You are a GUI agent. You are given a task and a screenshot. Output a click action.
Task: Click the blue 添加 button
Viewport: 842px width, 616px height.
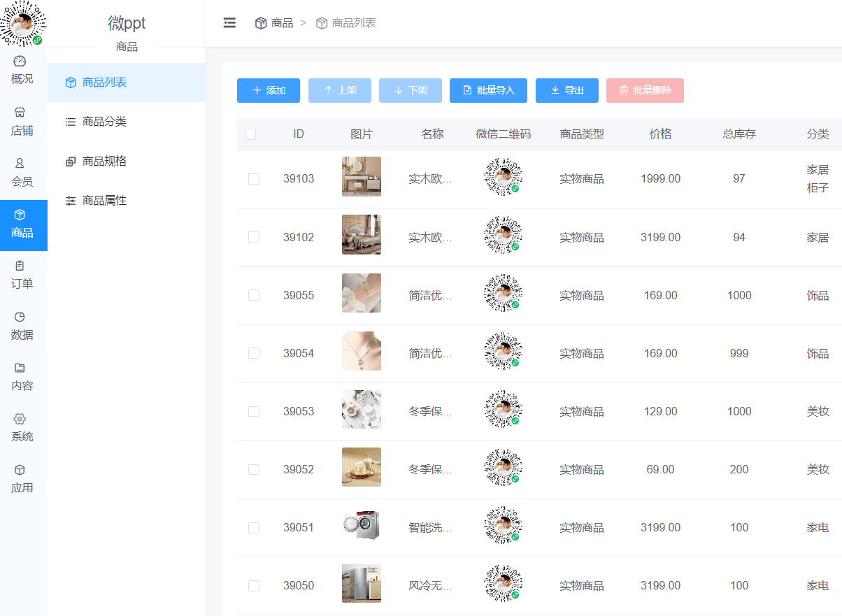point(269,91)
